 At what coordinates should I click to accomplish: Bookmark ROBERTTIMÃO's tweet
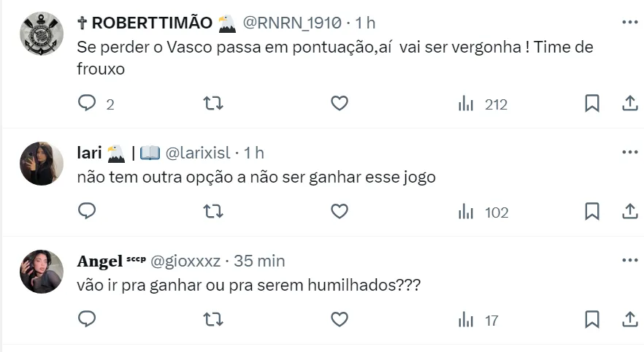click(592, 104)
